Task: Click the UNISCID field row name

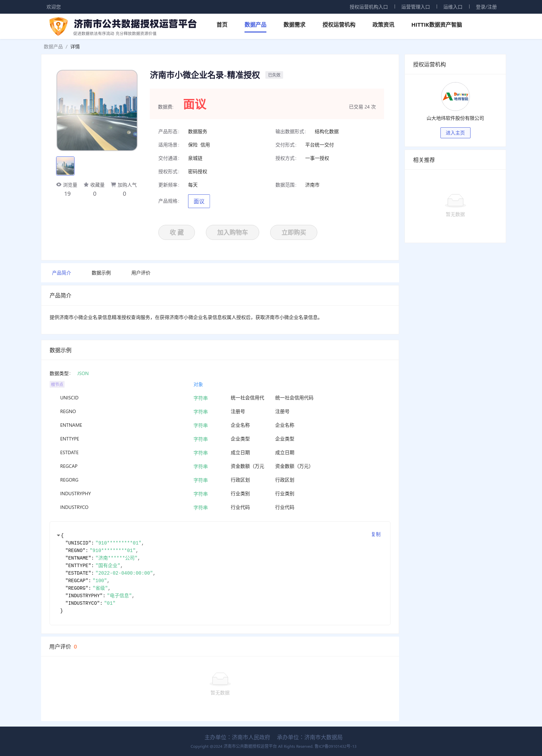Action: [x=69, y=398]
